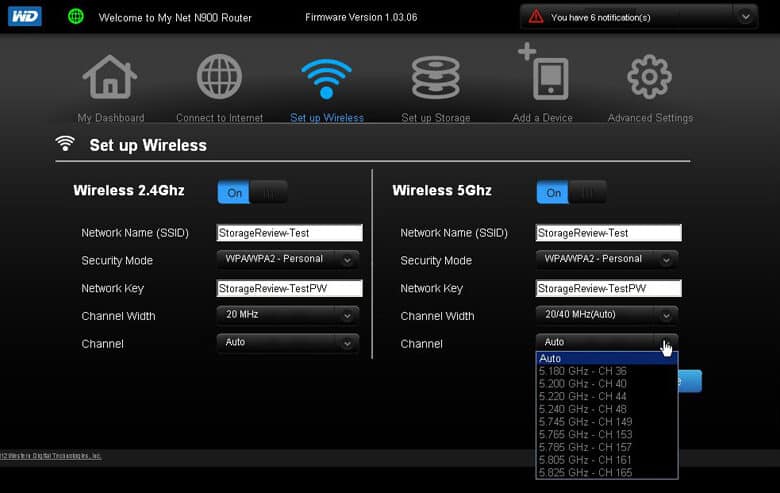Click the 2.4Ghz Network Key field
Screen dimensions: 780x493
click(290, 289)
